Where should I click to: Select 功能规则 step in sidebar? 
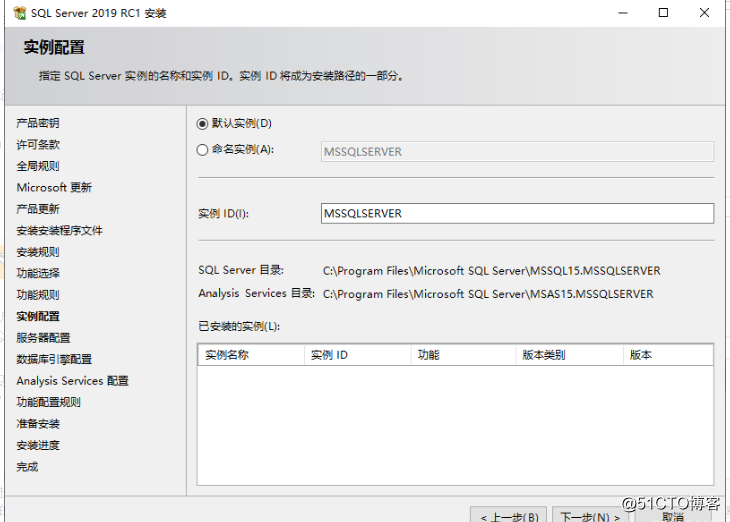[x=38, y=295]
